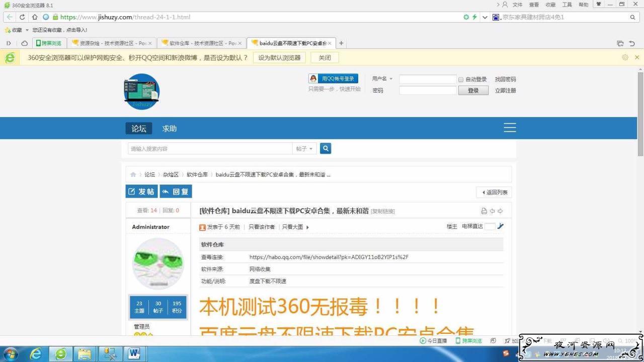
Task: Click the undo closed tab arrow icon
Action: [632, 43]
